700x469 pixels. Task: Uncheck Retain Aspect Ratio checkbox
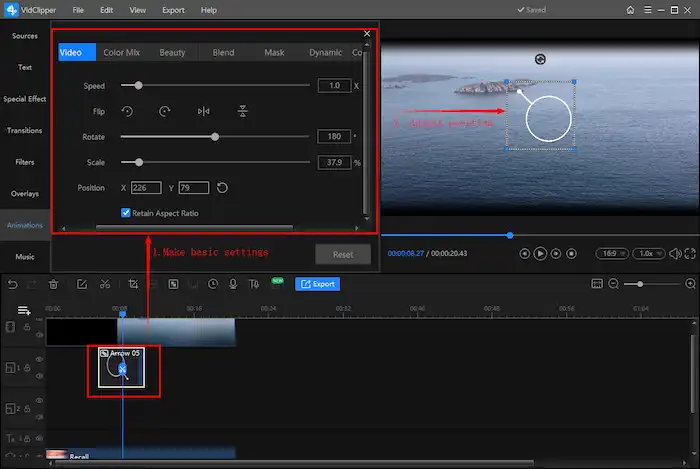click(x=126, y=212)
